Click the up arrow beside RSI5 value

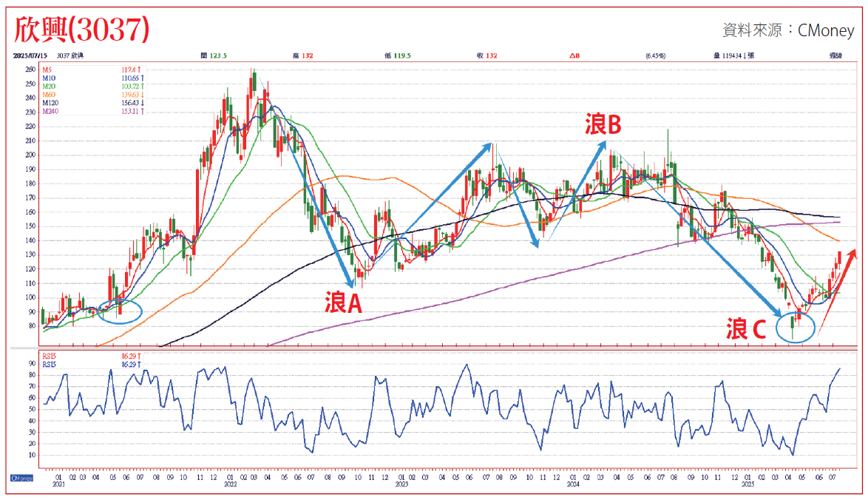[x=139, y=357]
